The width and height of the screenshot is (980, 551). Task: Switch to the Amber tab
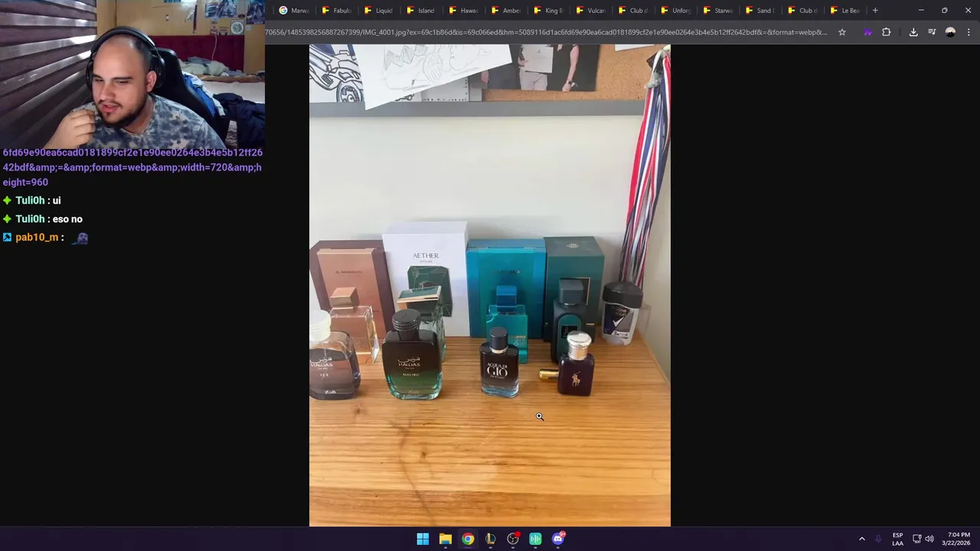505,11
